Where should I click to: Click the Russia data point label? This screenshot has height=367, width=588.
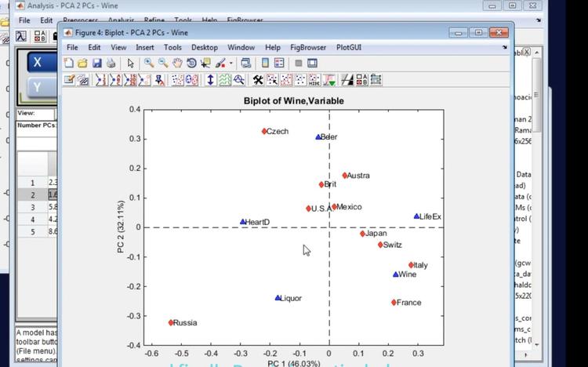click(x=185, y=323)
